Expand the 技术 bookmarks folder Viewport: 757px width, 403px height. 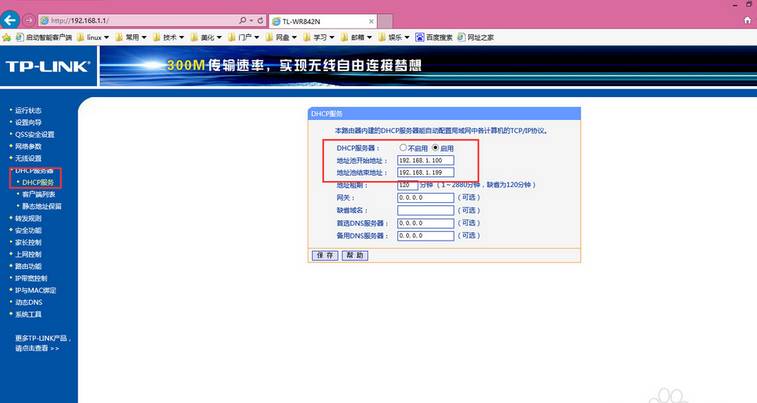click(174, 37)
